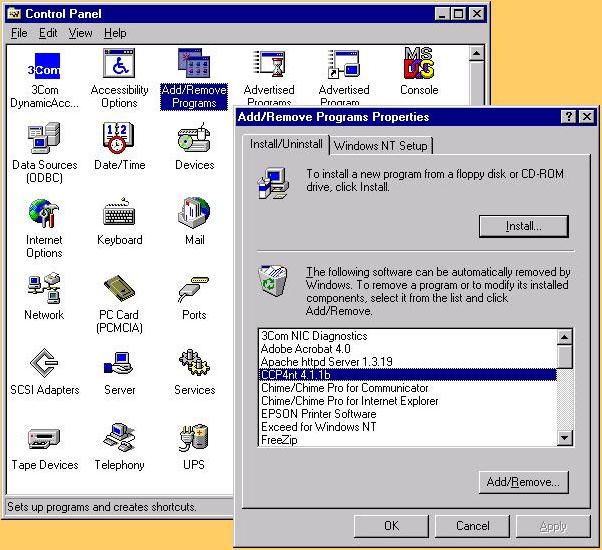The height and width of the screenshot is (550, 602).
Task: Select the Network icon
Action: [x=44, y=288]
